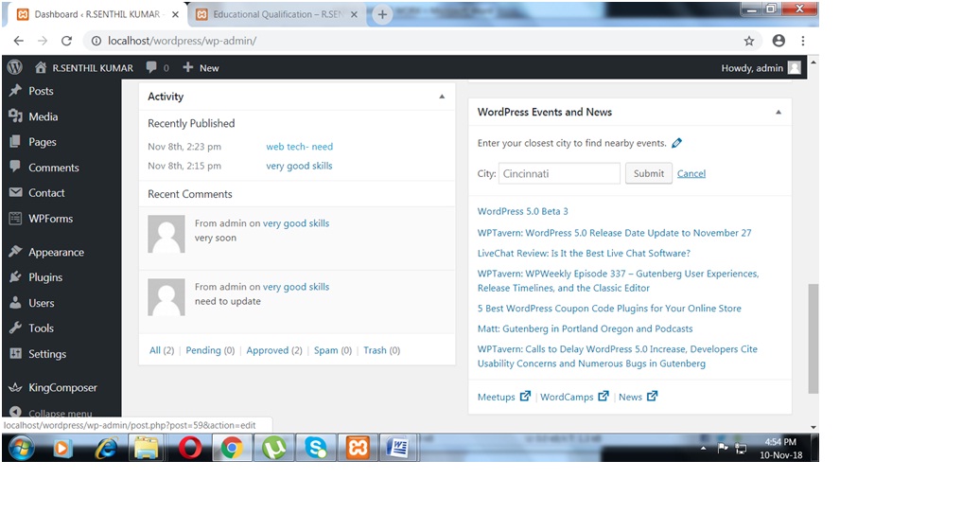Bookmark this page with the star icon

coord(748,41)
